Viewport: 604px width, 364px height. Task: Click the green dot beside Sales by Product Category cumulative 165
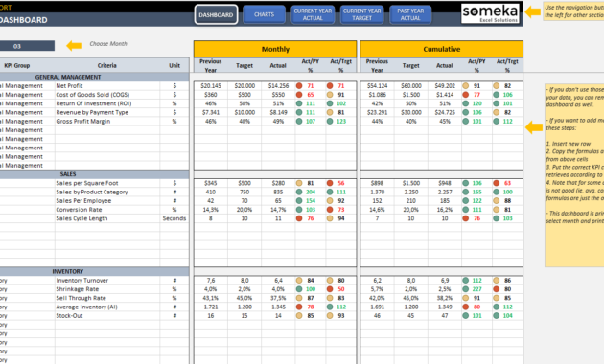coord(465,192)
